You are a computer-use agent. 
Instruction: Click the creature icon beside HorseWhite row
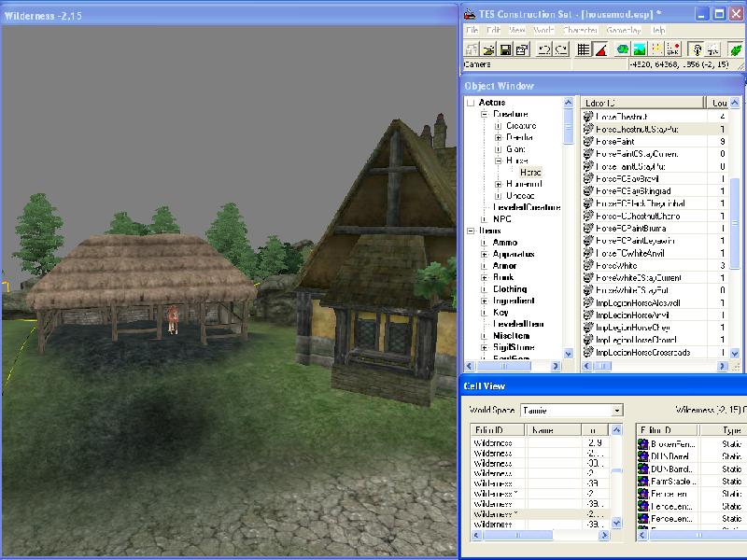588,265
